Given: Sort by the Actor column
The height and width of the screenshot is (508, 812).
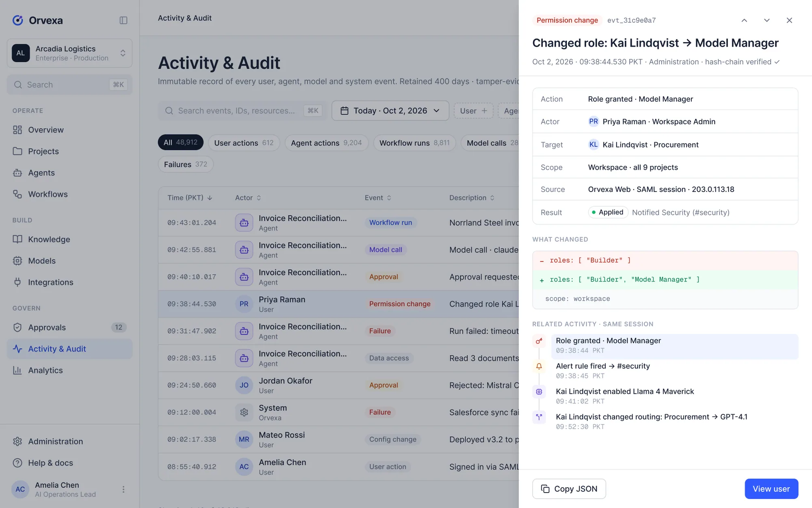Looking at the screenshot, I should pyautogui.click(x=248, y=198).
